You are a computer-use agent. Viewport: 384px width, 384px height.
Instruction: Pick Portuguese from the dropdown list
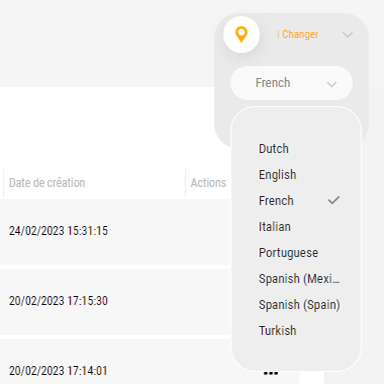point(288,253)
